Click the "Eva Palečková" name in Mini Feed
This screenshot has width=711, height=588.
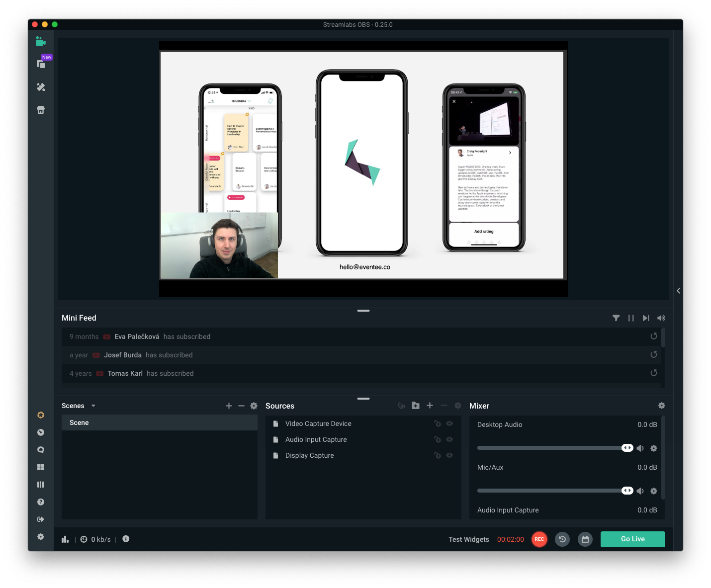[x=137, y=336]
